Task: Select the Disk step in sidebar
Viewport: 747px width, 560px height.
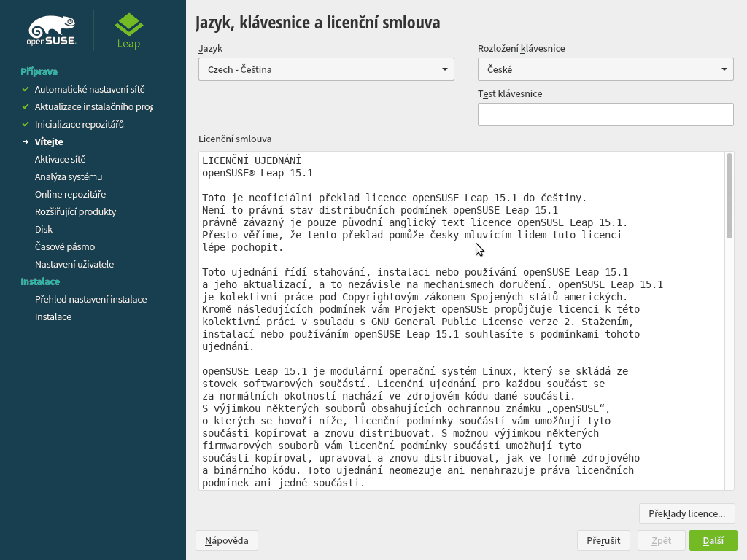Action: [44, 229]
